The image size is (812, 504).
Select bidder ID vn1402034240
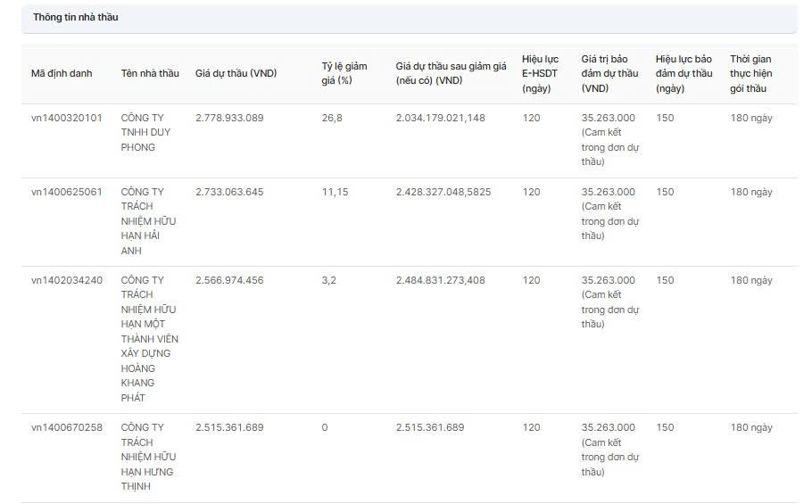(x=67, y=280)
